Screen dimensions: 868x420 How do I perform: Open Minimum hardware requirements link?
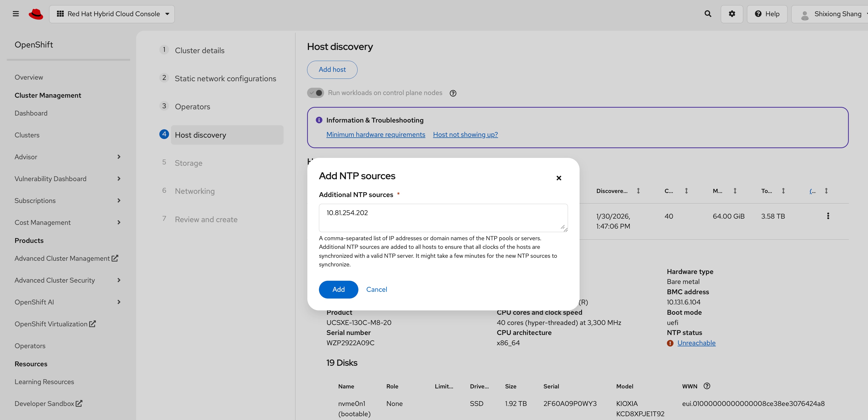click(x=376, y=134)
